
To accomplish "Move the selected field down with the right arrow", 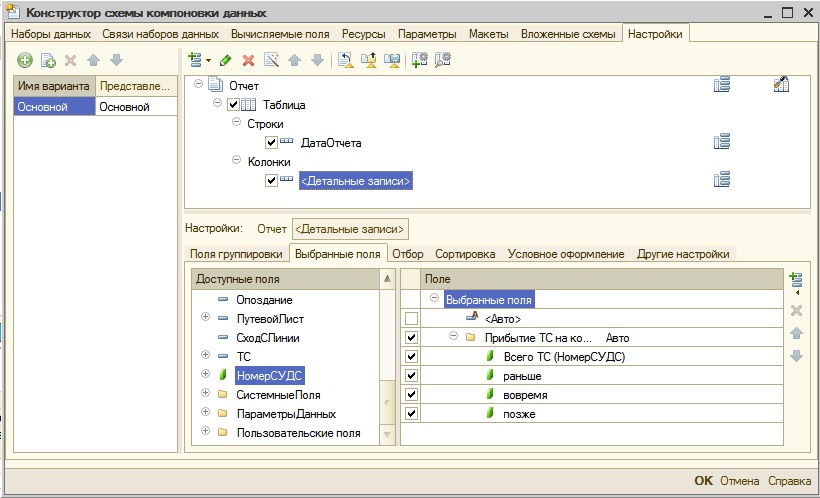I will coord(796,356).
